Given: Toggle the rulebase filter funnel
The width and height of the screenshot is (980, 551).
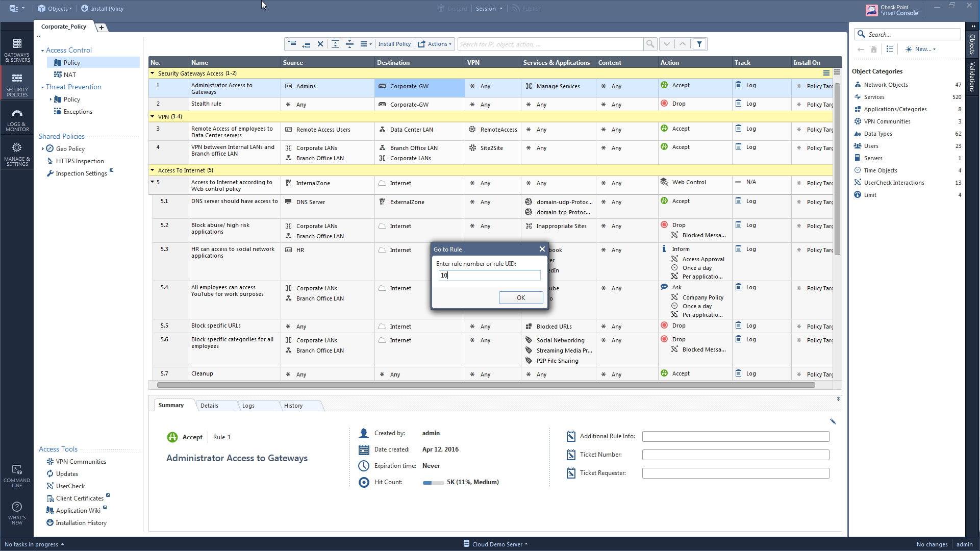Looking at the screenshot, I should (x=699, y=44).
